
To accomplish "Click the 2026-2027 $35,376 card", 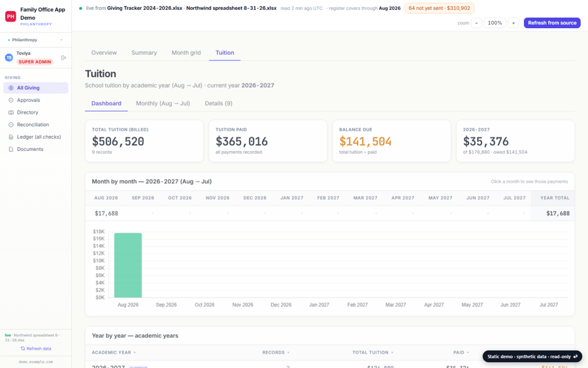I will pos(515,141).
